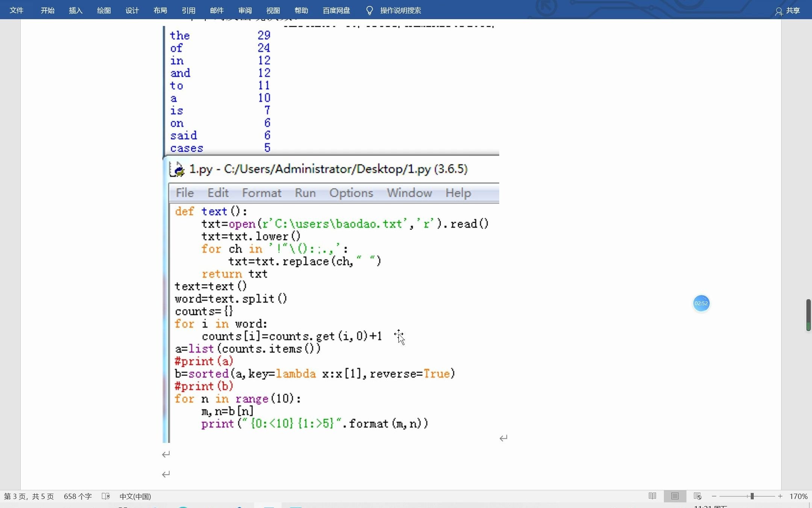Viewport: 812px width, 508px height.
Task: Switch to Web Layout view icon
Action: click(x=697, y=496)
